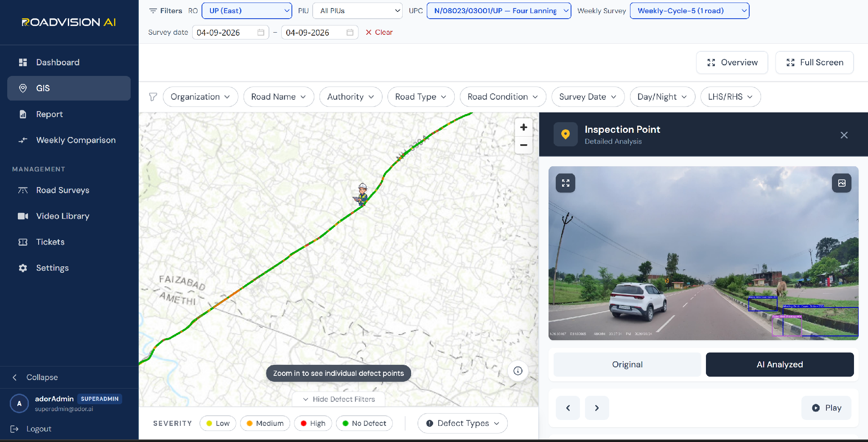Open the RO dropdown showing UP (East)
The image size is (868, 442).
(247, 11)
